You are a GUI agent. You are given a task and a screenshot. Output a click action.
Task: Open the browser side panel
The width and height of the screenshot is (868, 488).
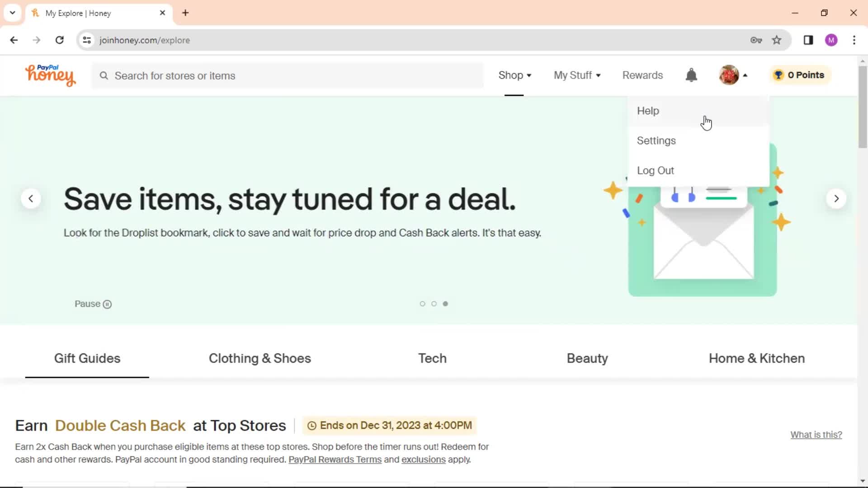pyautogui.click(x=808, y=40)
